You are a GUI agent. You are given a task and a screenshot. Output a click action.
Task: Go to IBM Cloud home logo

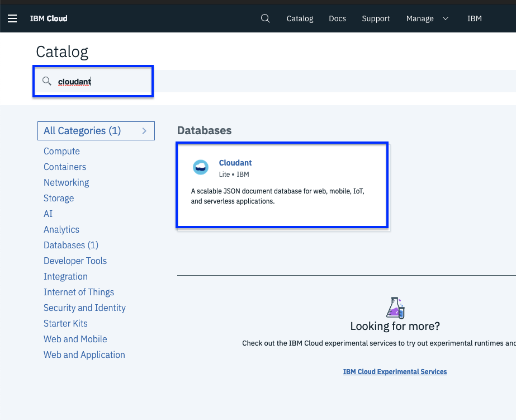point(49,18)
